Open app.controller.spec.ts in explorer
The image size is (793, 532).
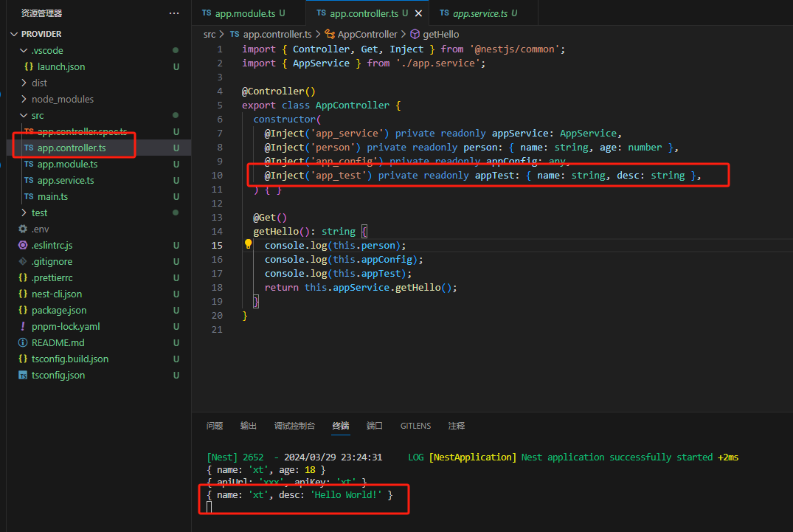point(82,131)
